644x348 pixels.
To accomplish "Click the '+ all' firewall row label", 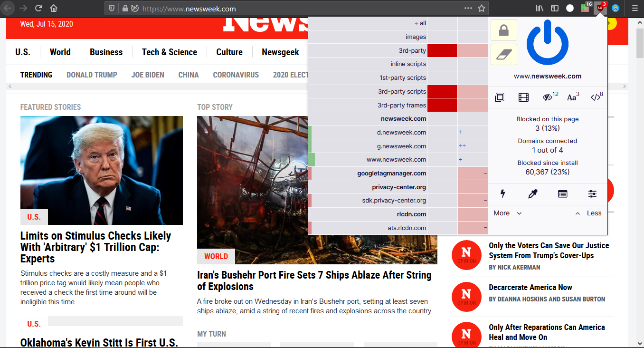I will pos(368,23).
